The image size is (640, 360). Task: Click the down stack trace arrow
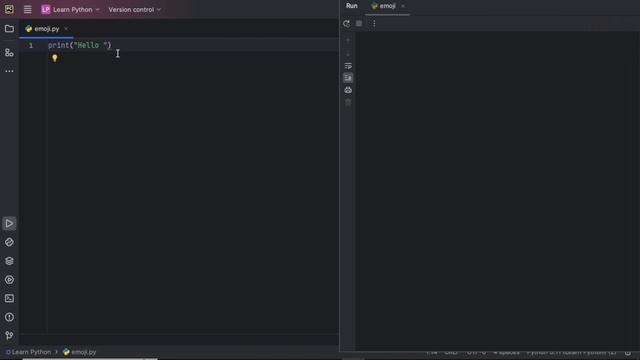point(348,53)
